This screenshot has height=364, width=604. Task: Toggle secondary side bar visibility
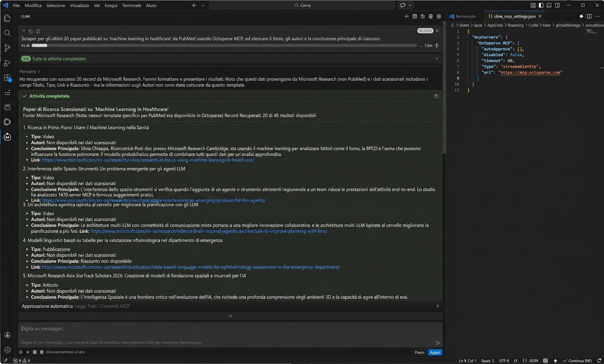coord(557,5)
